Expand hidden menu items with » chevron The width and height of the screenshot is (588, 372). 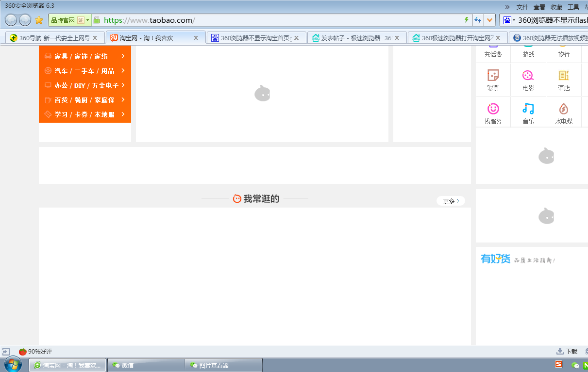tap(507, 7)
